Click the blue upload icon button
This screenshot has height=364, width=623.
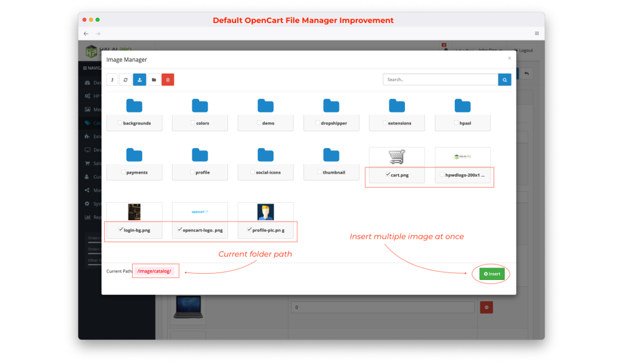140,80
